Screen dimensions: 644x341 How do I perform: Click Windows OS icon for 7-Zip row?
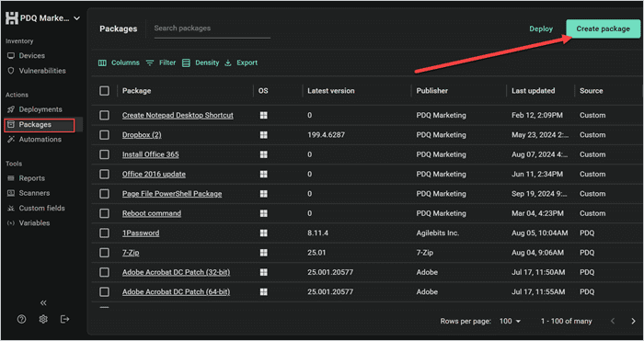click(x=264, y=253)
